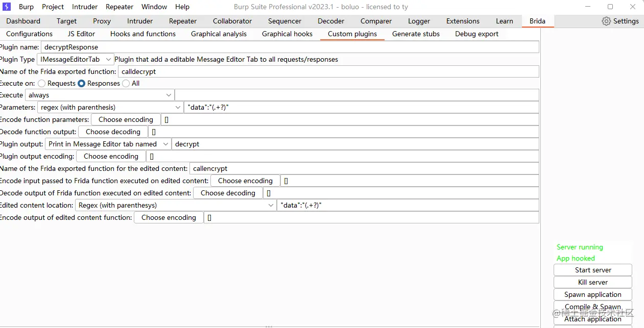The height and width of the screenshot is (328, 644).
Task: Click the 'callencrypt' function name field
Action: pyautogui.click(x=364, y=168)
